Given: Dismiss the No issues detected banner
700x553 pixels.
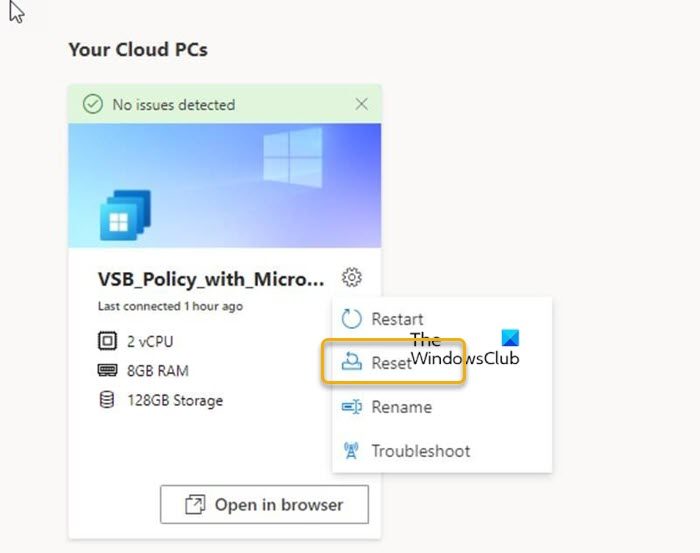Looking at the screenshot, I should tap(361, 104).
